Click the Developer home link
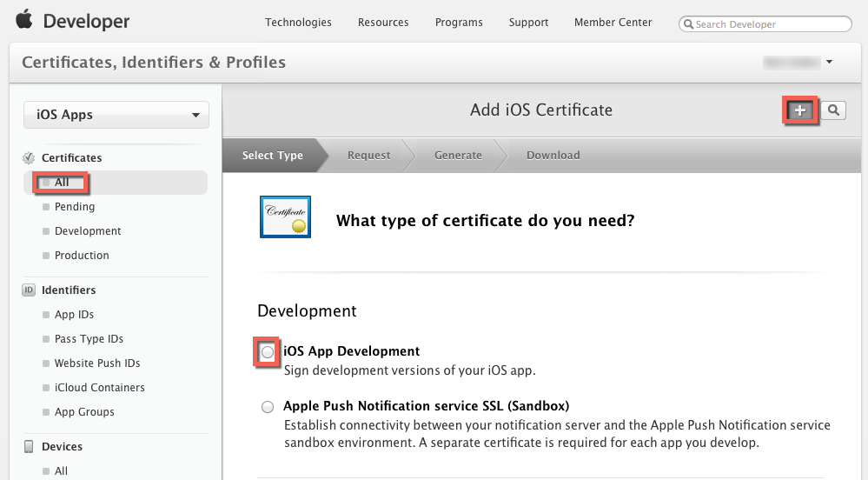868x480 pixels. coord(86,21)
